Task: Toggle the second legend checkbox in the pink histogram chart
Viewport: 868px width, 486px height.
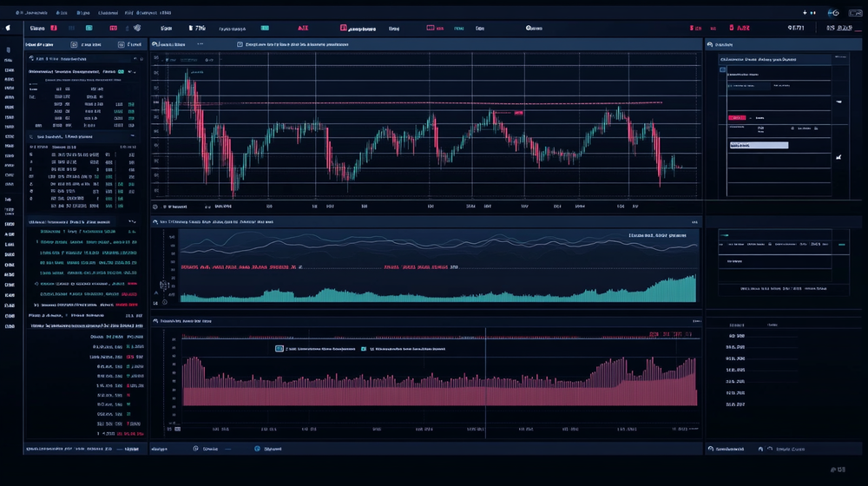Action: tap(364, 349)
